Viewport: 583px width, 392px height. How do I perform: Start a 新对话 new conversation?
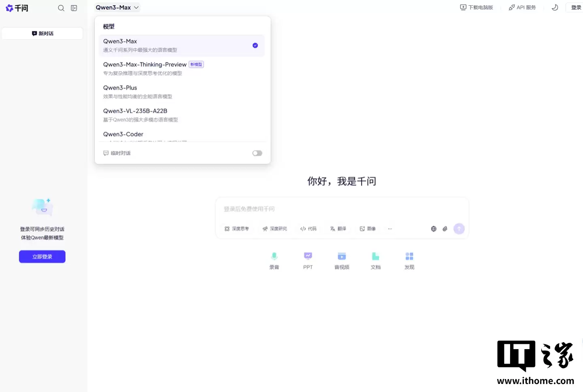[x=42, y=33]
